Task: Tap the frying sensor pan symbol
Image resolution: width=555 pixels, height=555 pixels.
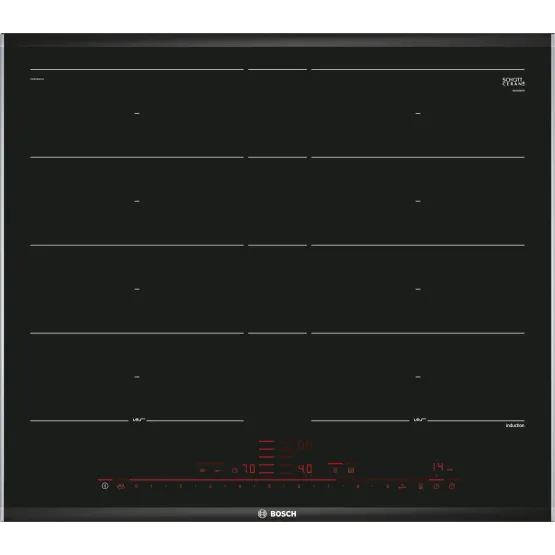Action: tap(218, 470)
